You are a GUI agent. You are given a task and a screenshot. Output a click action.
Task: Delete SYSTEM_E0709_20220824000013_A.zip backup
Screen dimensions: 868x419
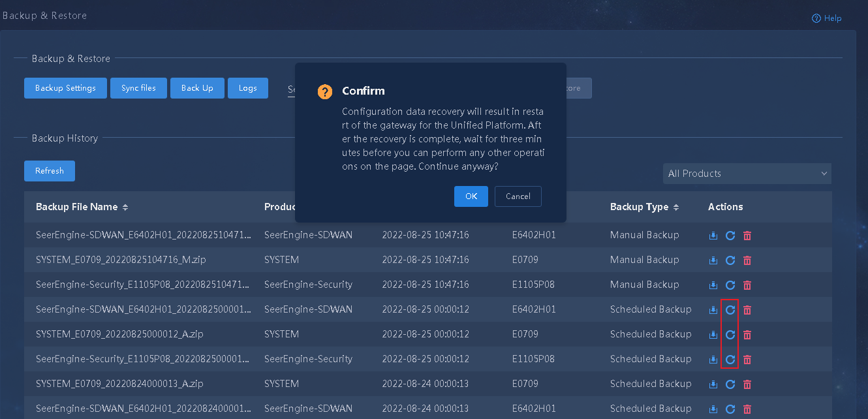pos(747,384)
